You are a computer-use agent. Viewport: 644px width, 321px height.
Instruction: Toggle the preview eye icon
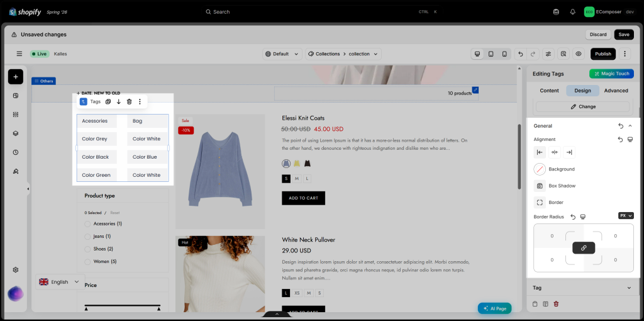point(579,54)
